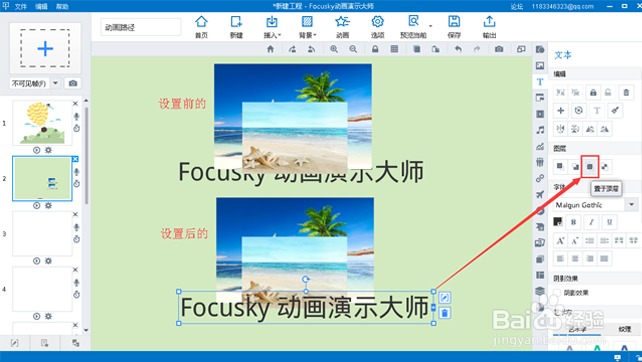
Task: Click the play icon under frame 1
Action: 36,150
